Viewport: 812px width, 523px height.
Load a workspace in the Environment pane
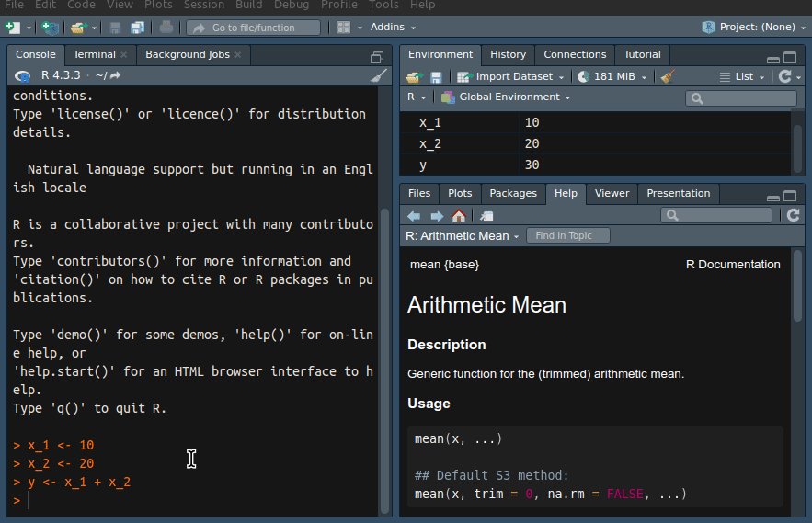coord(414,77)
